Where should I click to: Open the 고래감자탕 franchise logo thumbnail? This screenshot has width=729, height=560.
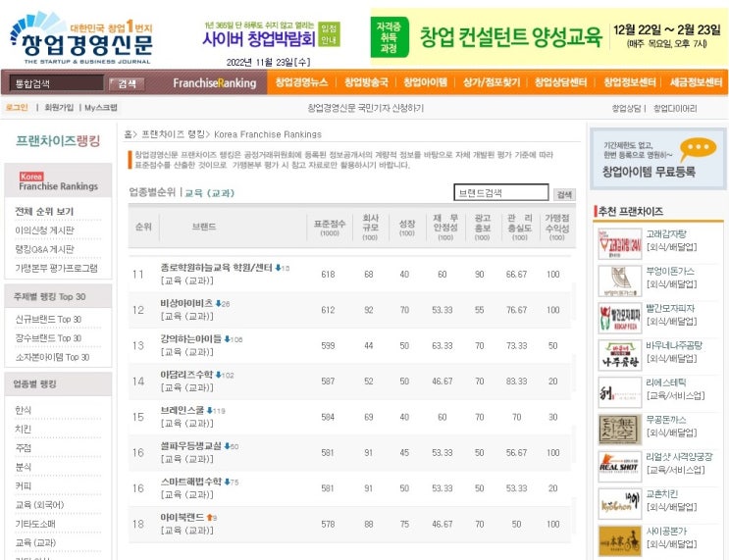click(620, 243)
